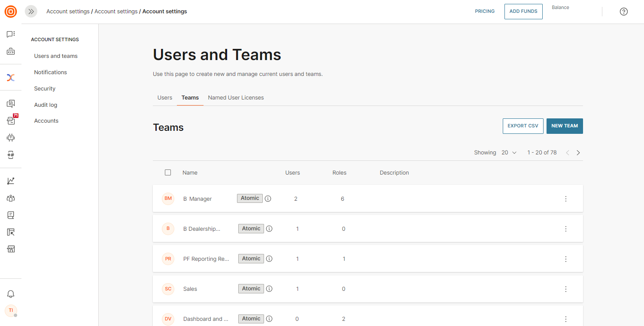Sort by the Name column header
The width and height of the screenshot is (644, 326).
point(190,173)
